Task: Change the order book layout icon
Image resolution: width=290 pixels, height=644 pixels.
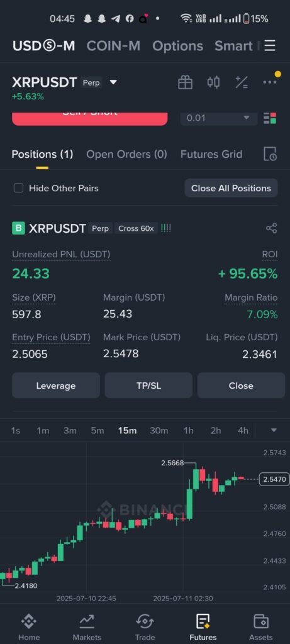Action: tap(270, 118)
